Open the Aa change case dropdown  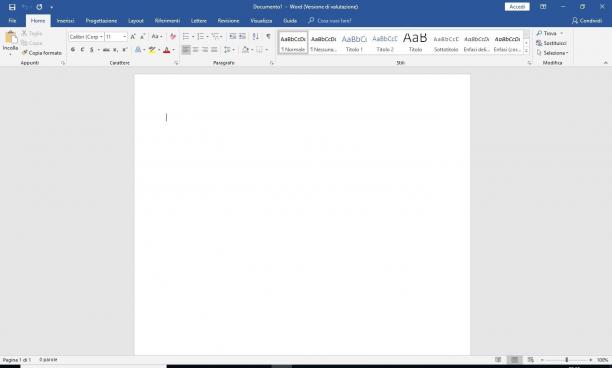tap(157, 37)
